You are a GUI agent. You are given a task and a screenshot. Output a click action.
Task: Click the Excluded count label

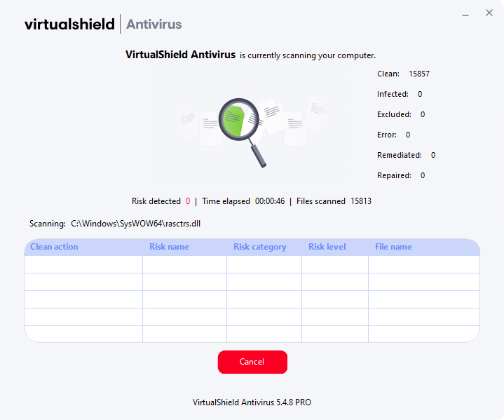tap(394, 114)
